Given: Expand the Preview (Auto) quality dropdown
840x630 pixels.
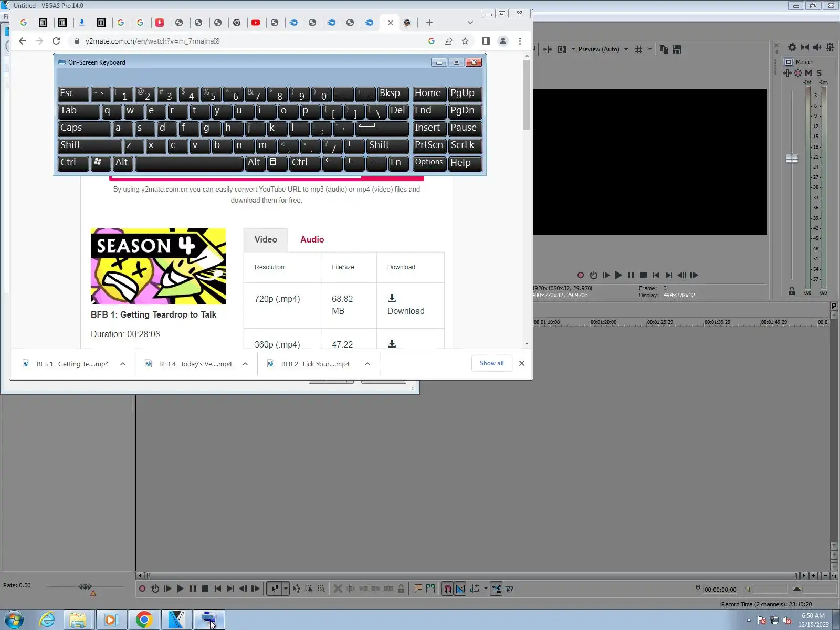Looking at the screenshot, I should tap(626, 49).
